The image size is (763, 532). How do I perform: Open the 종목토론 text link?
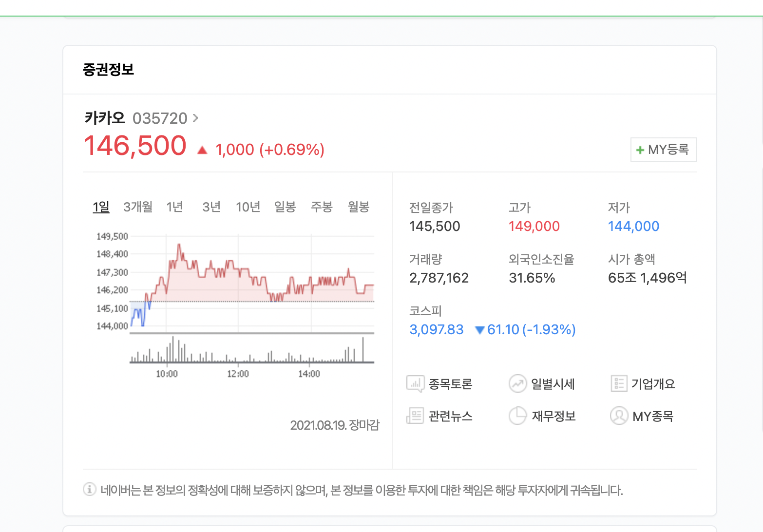pos(450,384)
